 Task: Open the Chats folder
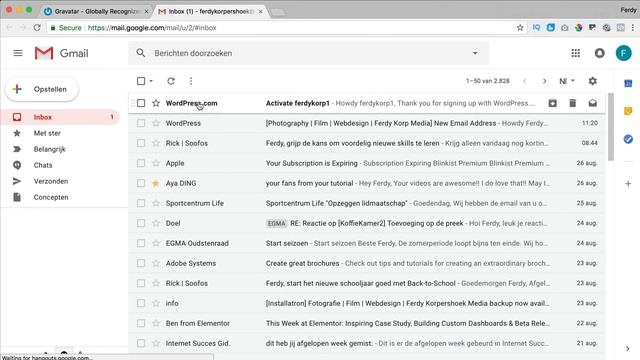click(x=60, y=165)
